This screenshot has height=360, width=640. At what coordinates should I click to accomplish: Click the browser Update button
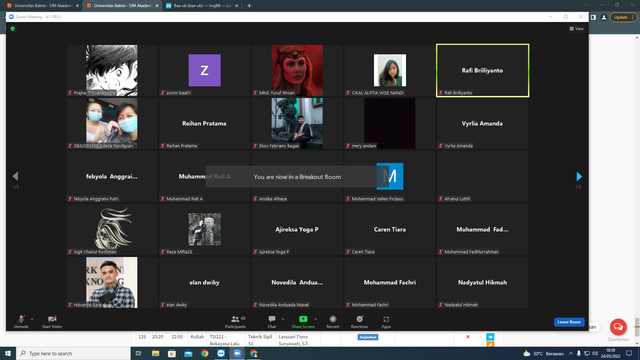click(x=623, y=17)
